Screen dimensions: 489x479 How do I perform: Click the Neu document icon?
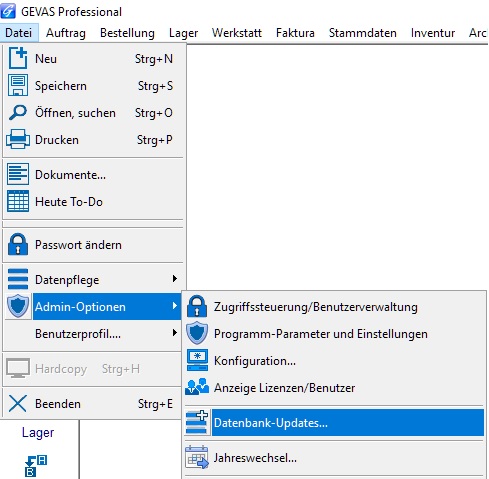pos(18,58)
